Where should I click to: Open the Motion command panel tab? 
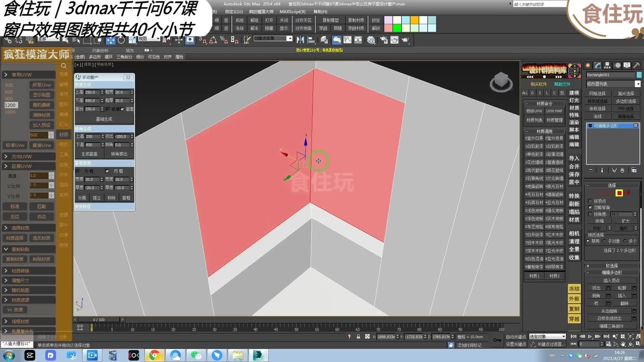(x=617, y=65)
